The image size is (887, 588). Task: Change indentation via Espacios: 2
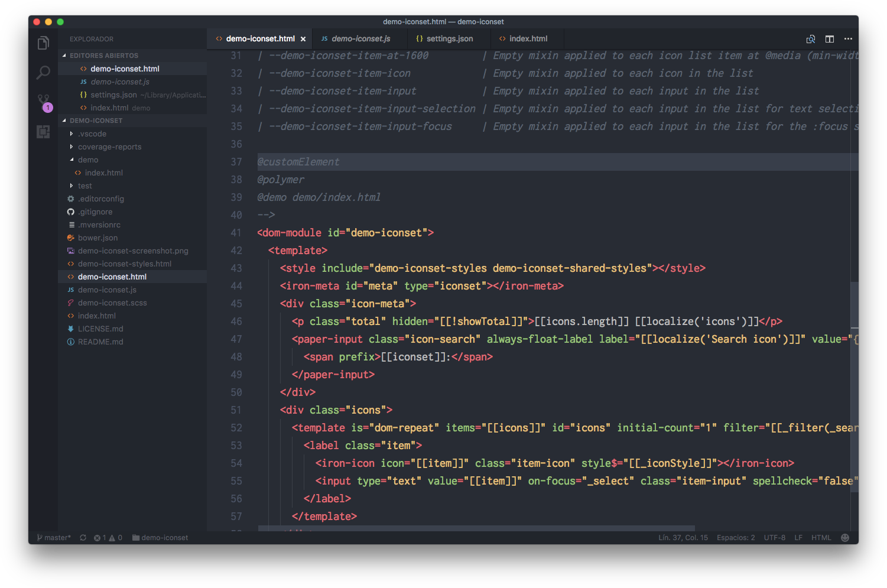pos(736,538)
